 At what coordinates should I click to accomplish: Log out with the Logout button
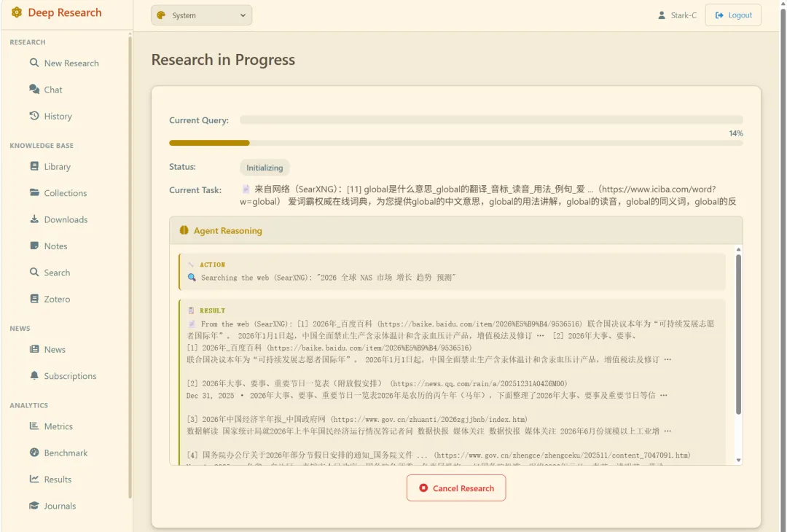pyautogui.click(x=733, y=15)
